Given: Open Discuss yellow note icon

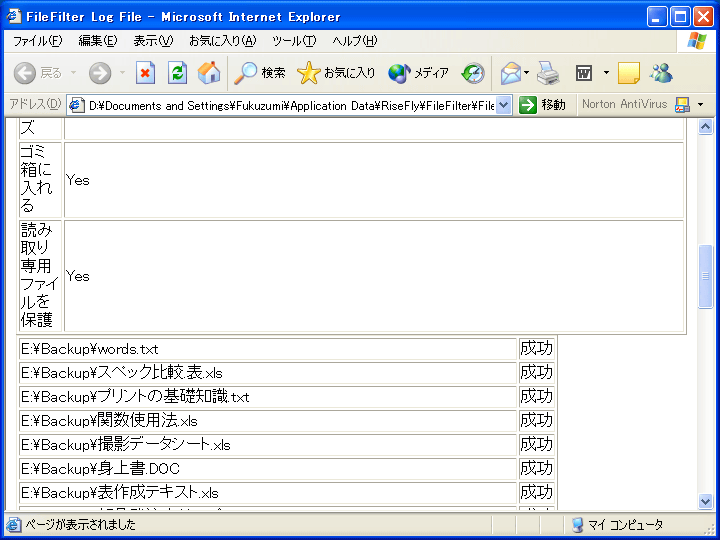Looking at the screenshot, I should (x=629, y=73).
